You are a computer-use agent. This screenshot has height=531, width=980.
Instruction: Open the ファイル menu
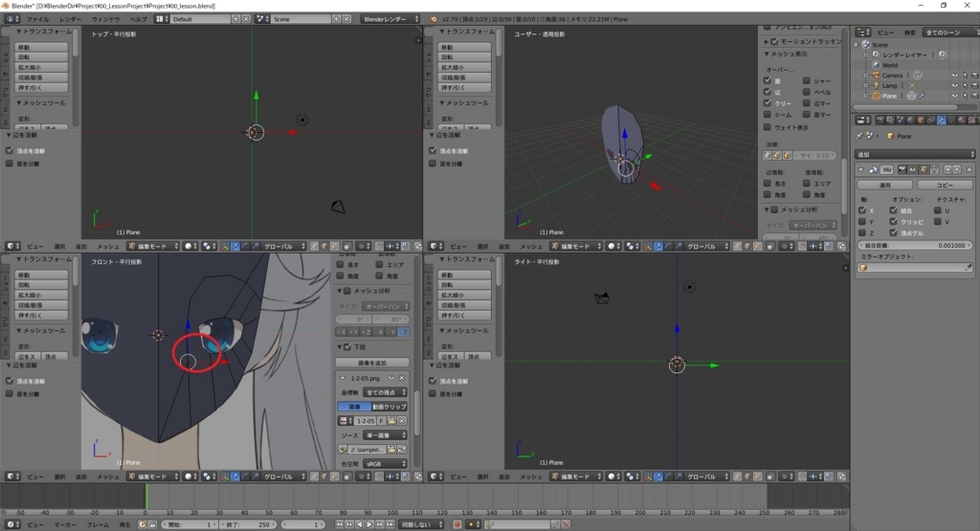[37, 19]
